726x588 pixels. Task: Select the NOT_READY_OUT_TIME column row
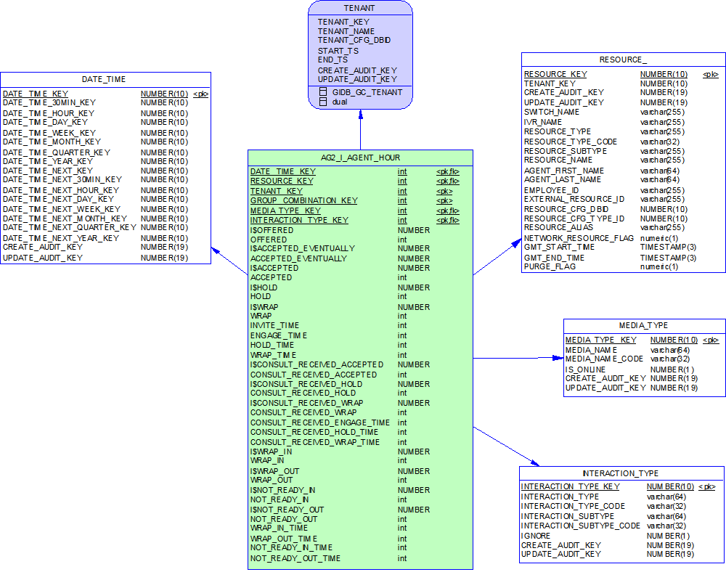[x=295, y=558]
